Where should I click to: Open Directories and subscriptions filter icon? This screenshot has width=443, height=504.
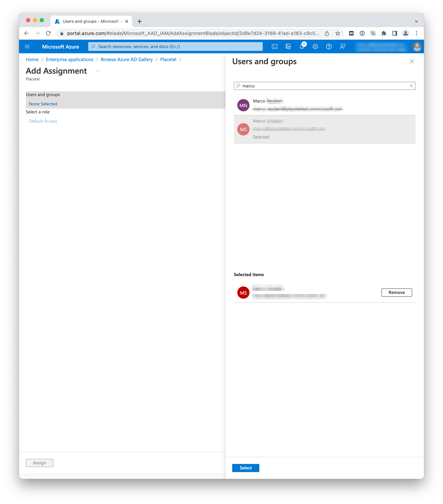[x=288, y=47]
